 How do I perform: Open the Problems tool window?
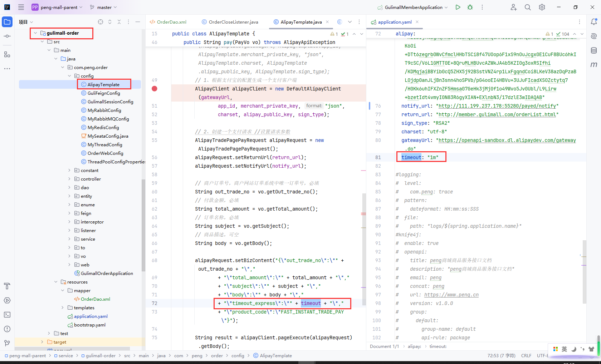point(7,329)
